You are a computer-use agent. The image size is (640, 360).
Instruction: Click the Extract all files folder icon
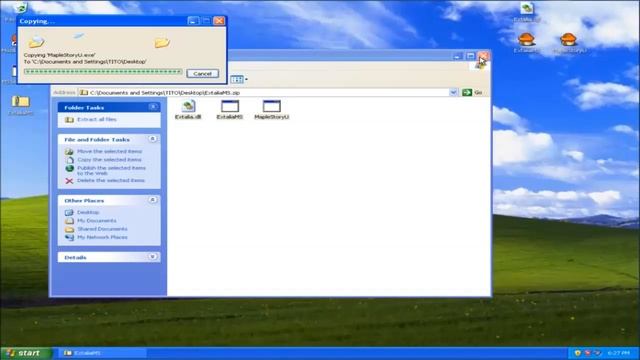click(69, 120)
